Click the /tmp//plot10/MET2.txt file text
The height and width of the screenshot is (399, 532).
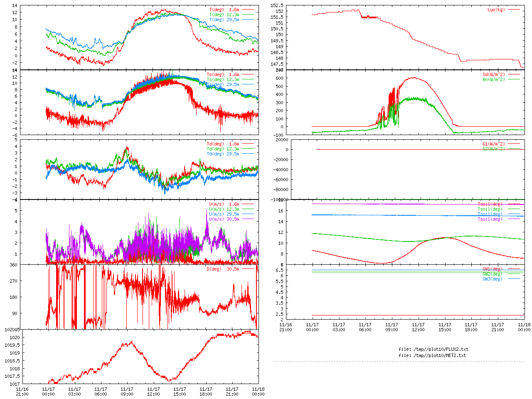coord(432,355)
